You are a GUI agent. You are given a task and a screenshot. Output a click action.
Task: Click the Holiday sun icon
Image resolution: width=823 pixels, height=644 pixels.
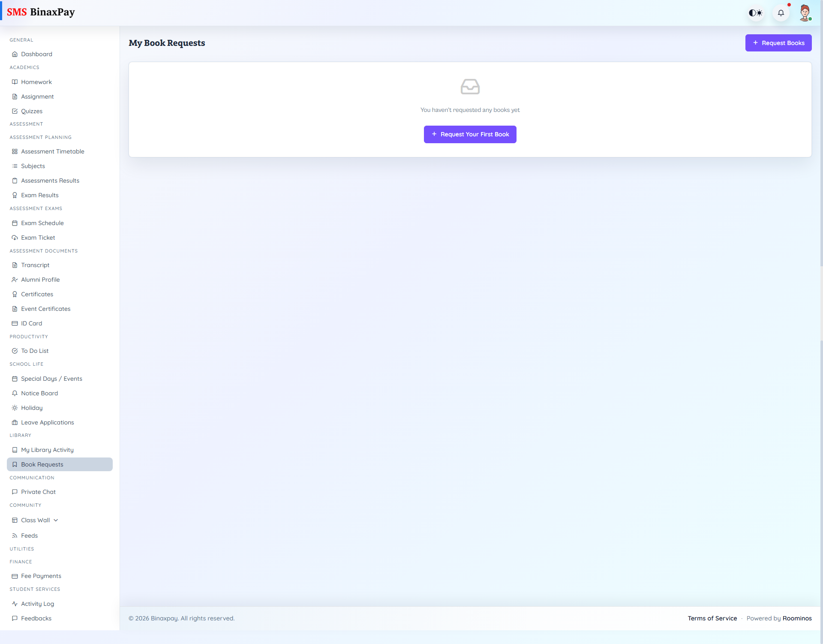pyautogui.click(x=15, y=408)
